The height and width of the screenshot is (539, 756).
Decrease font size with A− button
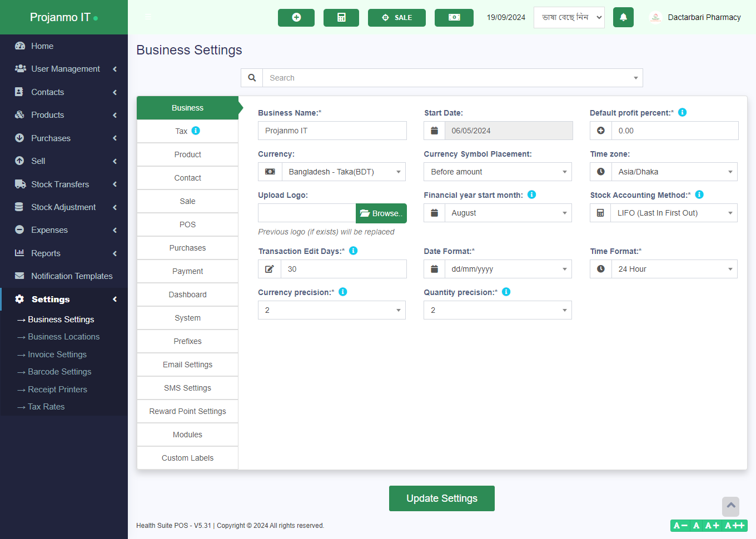680,526
